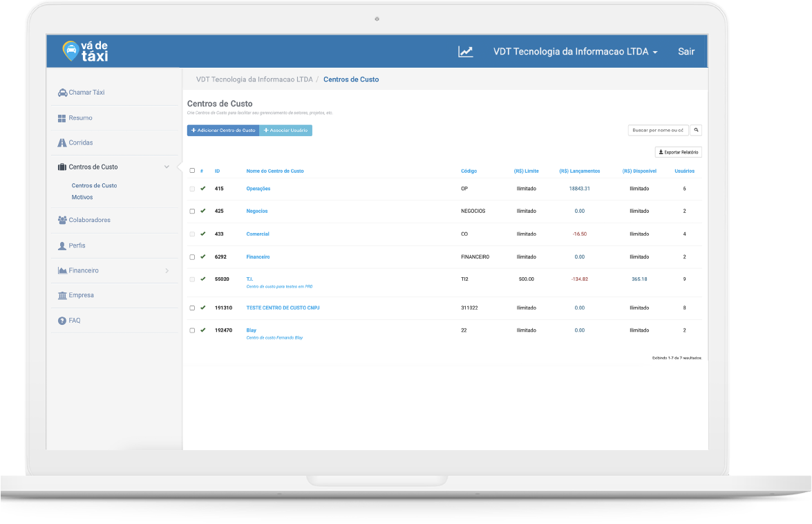Click Adicionar Centro de Custo button
The height and width of the screenshot is (524, 812).
click(x=223, y=131)
